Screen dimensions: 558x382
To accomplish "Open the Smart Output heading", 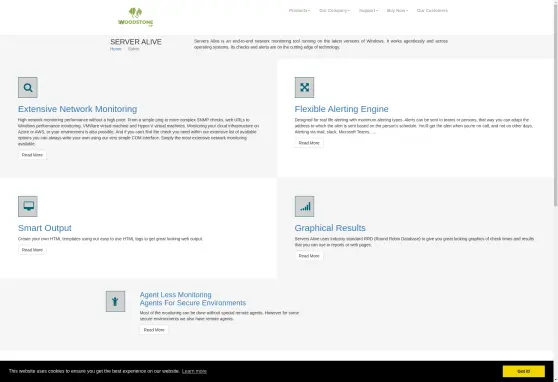I will coord(45,228).
